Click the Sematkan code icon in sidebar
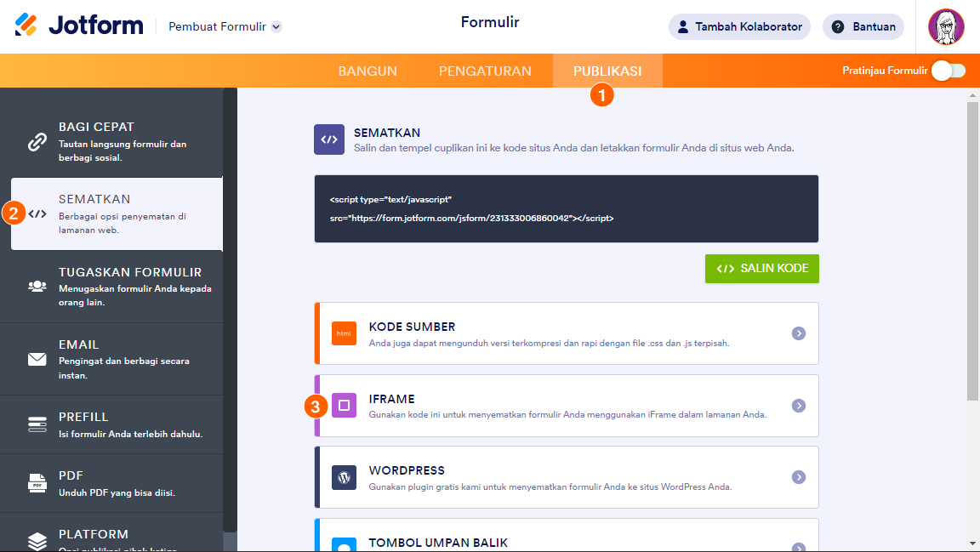The width and height of the screenshot is (980, 552). (x=37, y=213)
